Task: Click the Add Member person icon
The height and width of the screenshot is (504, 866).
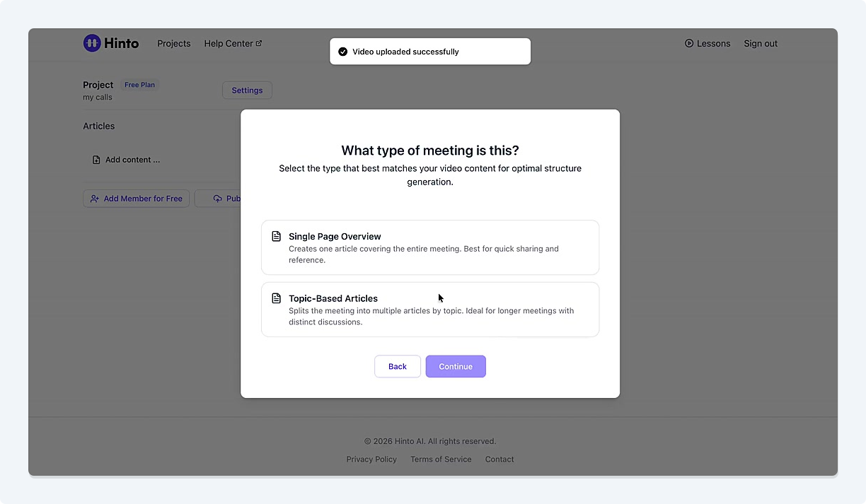Action: 95,199
